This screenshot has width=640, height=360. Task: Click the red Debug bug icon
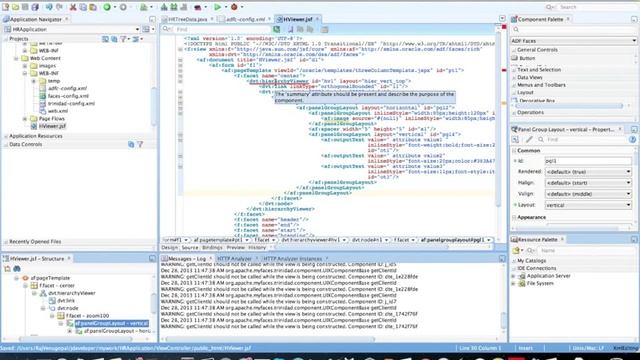[234, 7]
